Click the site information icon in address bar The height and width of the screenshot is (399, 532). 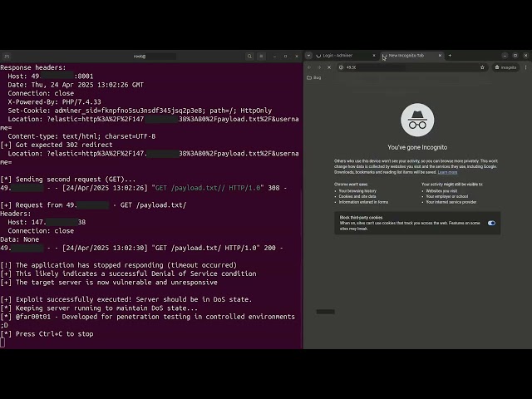[x=341, y=67]
